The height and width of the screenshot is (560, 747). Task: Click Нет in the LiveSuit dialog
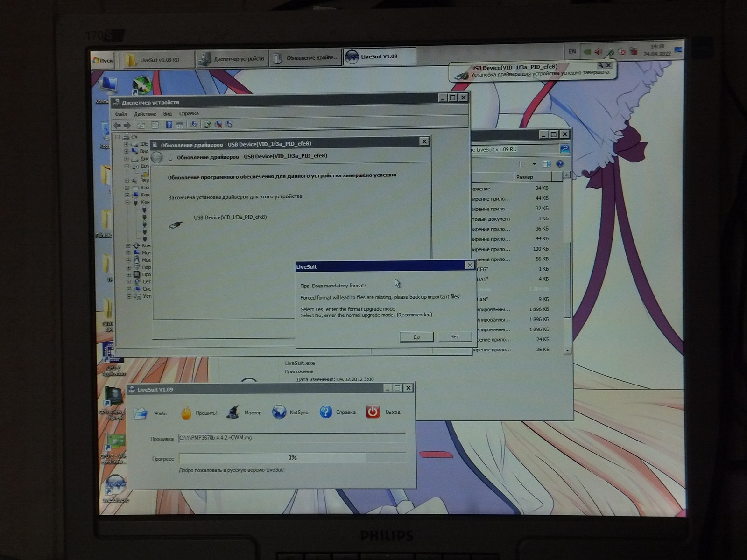454,336
